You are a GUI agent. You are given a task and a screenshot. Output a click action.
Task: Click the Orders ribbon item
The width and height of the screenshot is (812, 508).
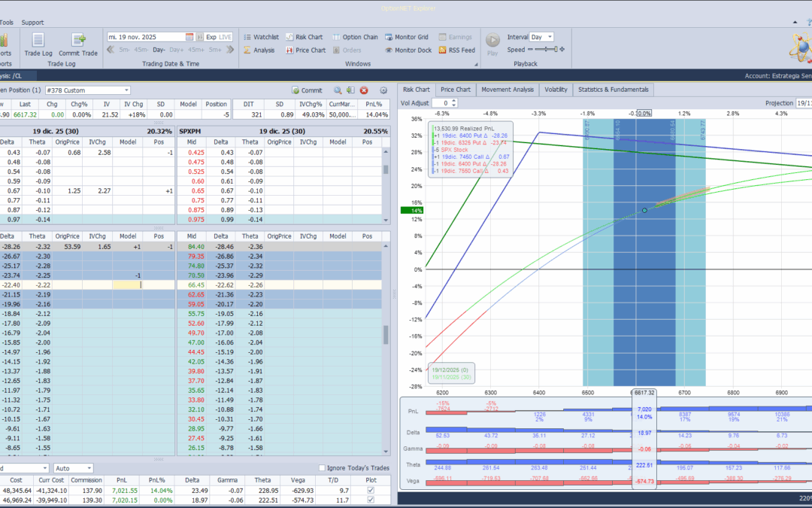coord(347,50)
